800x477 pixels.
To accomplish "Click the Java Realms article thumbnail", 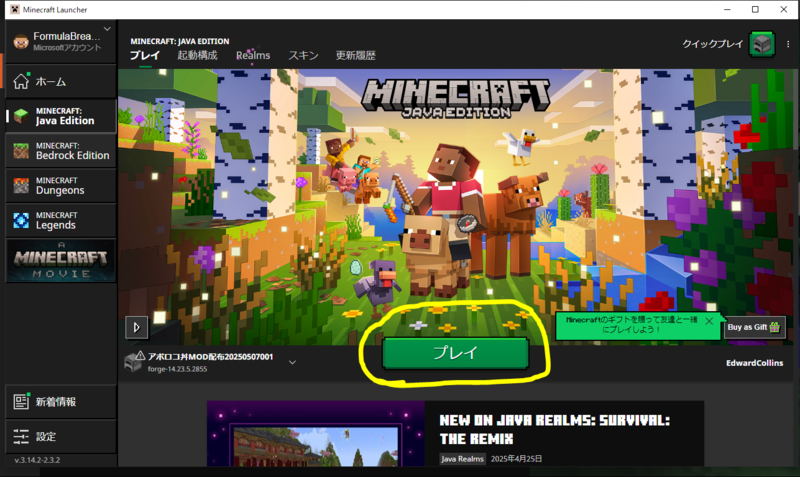I will click(x=316, y=434).
